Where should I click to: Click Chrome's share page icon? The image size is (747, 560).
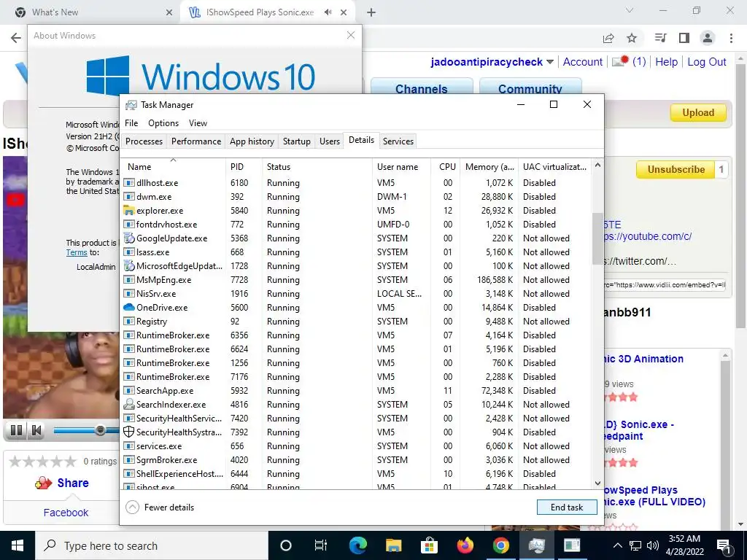point(608,38)
